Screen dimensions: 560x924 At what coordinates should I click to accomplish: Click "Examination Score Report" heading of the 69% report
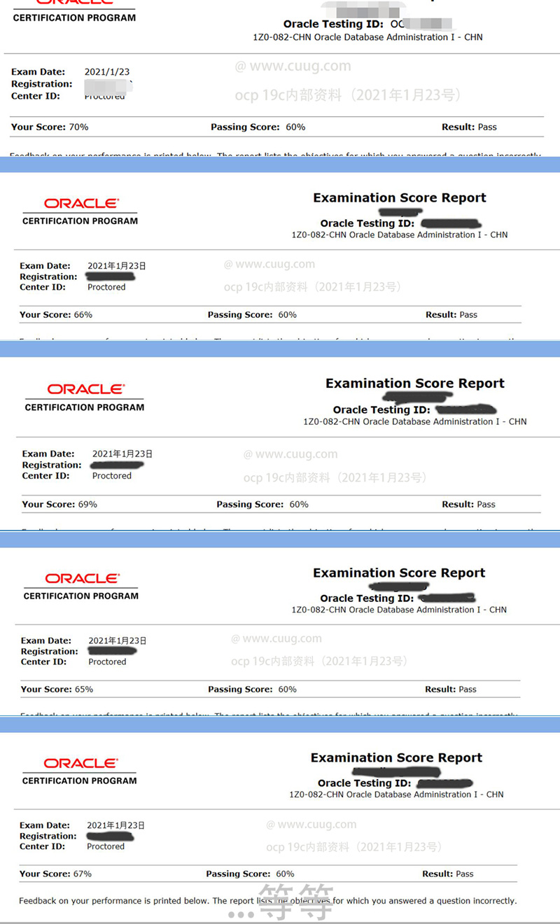pos(415,384)
